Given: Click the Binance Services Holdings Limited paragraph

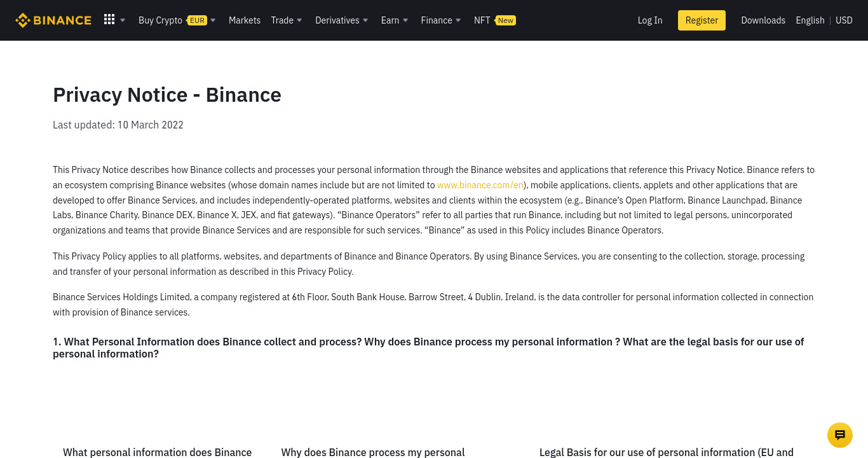Looking at the screenshot, I should pyautogui.click(x=433, y=305).
